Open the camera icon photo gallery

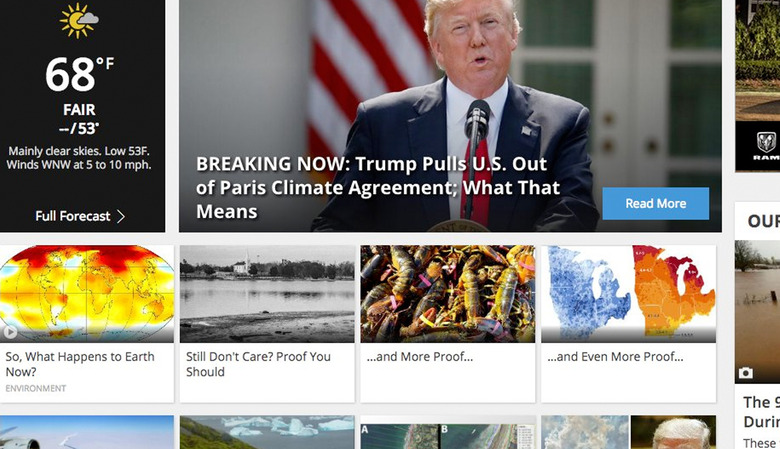[x=745, y=373]
